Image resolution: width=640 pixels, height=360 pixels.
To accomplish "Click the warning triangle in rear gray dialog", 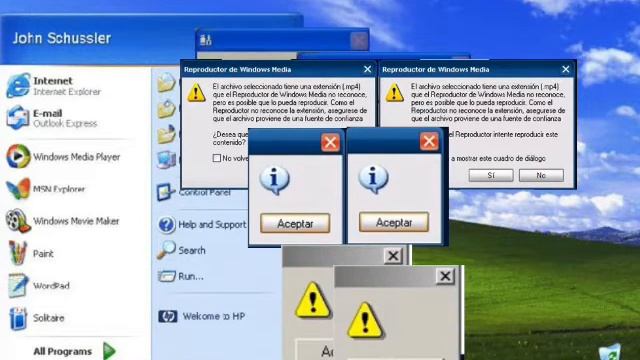I will click(313, 300).
